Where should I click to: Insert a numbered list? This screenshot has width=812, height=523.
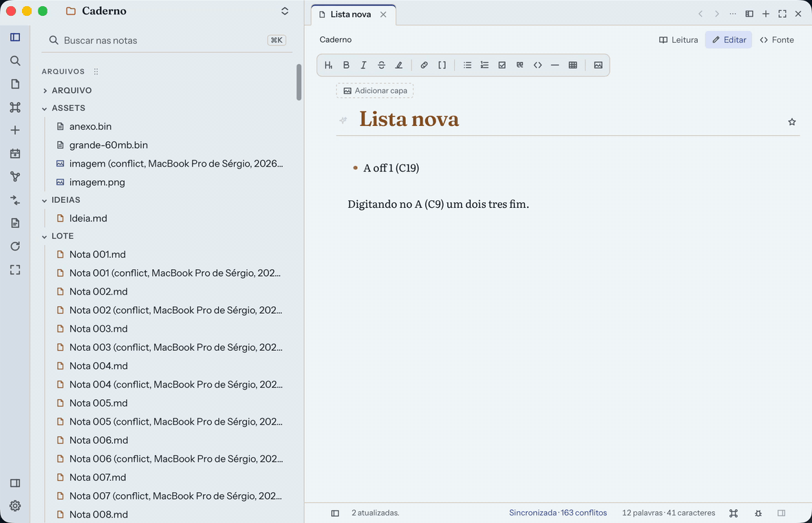click(x=484, y=65)
